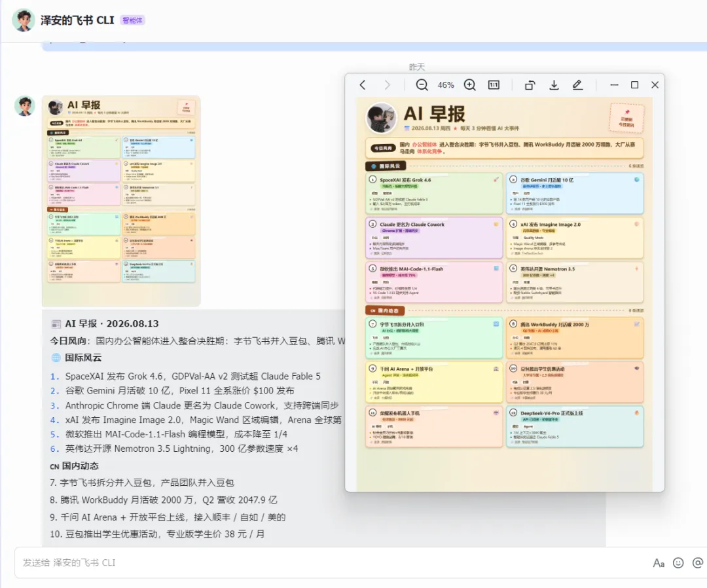Open text formatting Aa option
Screen dimensions: 707x588
point(659,562)
